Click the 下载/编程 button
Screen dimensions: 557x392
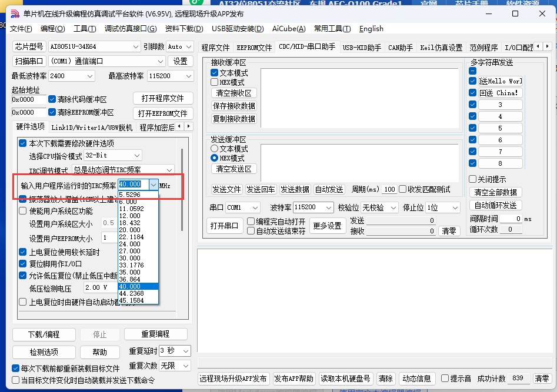point(44,334)
